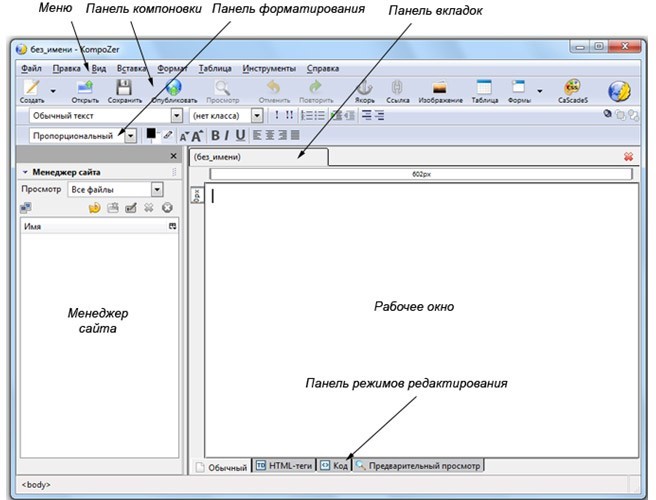Viewport: 656px width, 500px height.
Task: Select the (без_имени) document tab
Action: click(x=259, y=157)
